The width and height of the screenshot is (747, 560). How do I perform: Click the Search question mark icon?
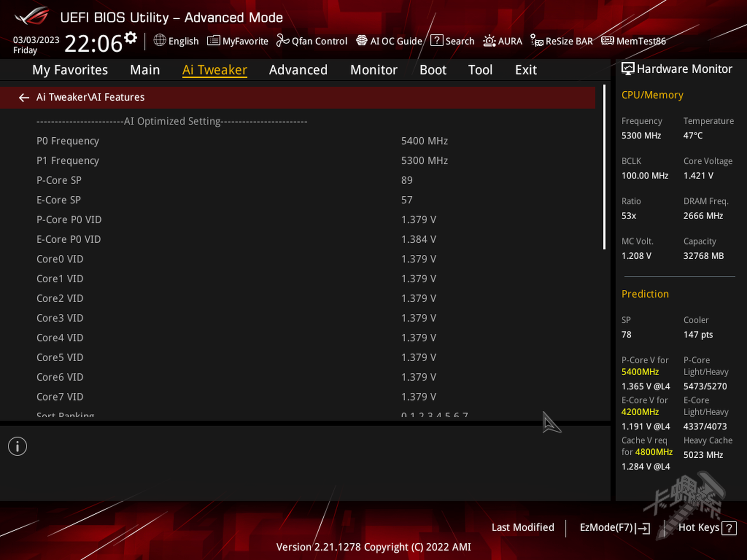point(437,40)
